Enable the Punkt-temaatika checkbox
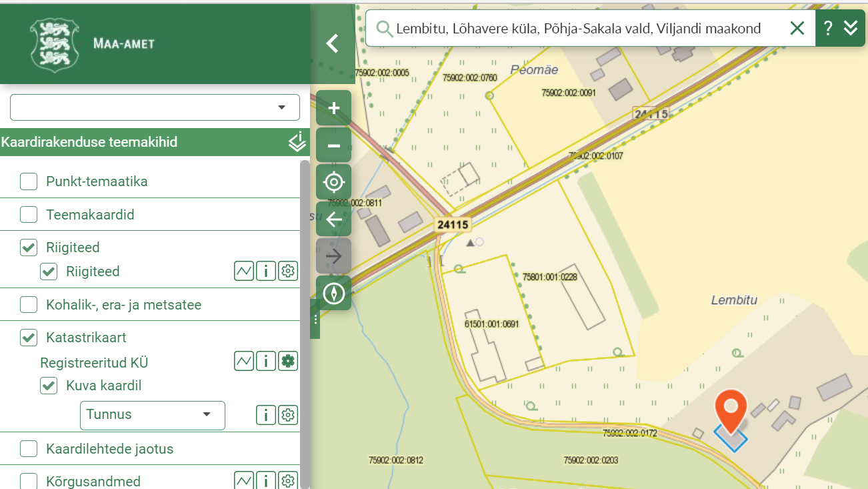The width and height of the screenshot is (868, 489). pyautogui.click(x=29, y=181)
